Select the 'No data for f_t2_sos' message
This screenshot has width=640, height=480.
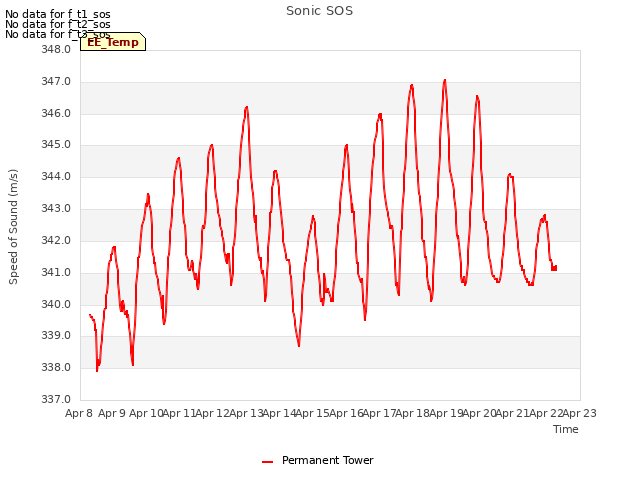coord(58,24)
